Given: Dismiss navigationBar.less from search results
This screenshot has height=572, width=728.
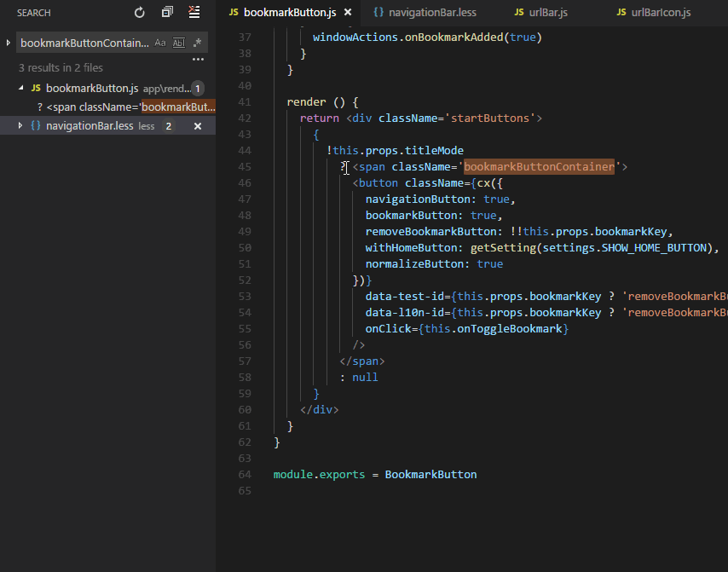Looking at the screenshot, I should 198,126.
